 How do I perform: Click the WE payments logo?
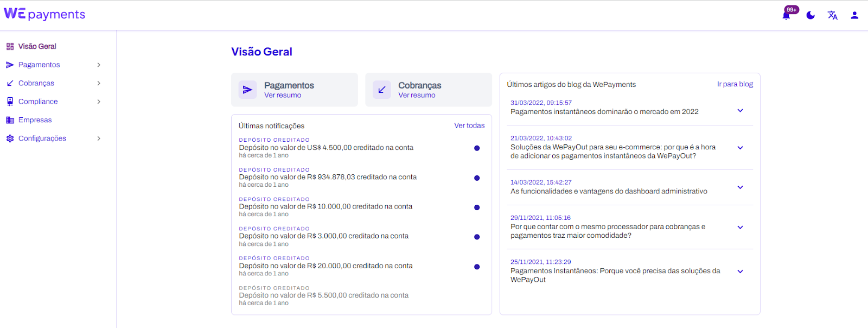tap(44, 14)
